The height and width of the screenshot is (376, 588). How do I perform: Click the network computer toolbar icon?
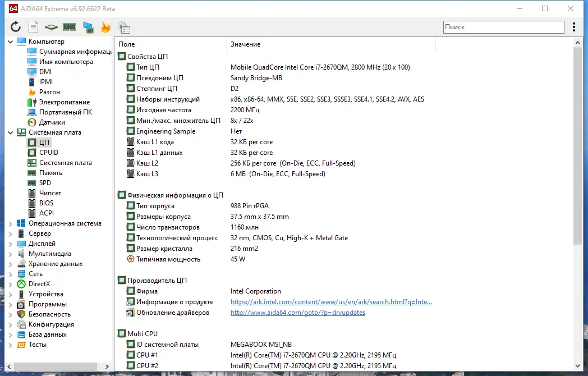pos(88,27)
